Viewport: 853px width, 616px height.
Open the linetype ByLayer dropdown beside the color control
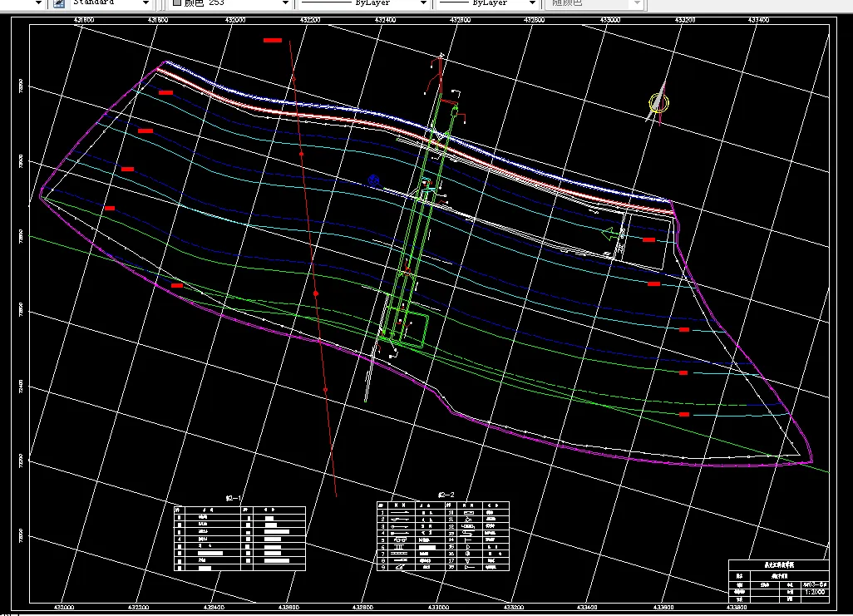pos(423,3)
